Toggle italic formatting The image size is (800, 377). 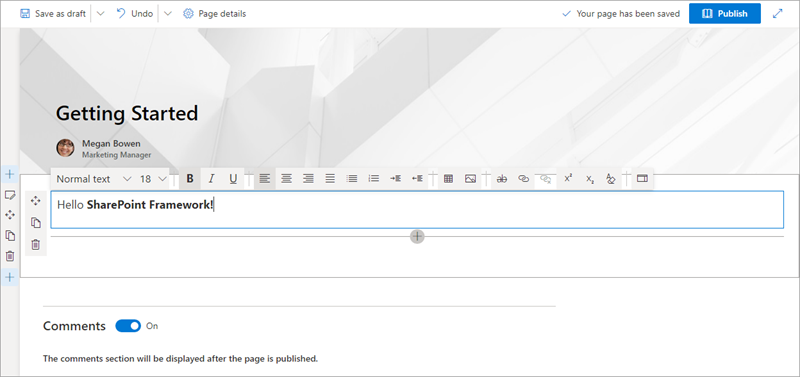tap(211, 179)
